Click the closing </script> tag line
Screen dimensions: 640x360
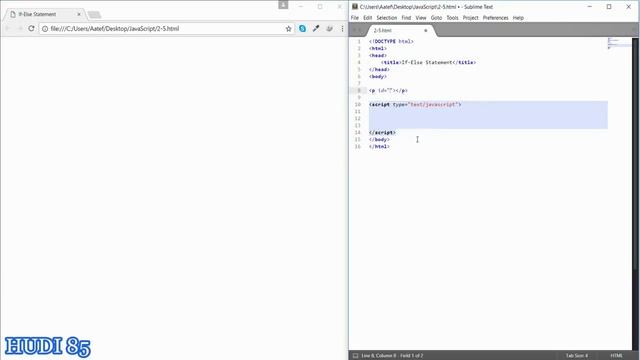click(382, 133)
